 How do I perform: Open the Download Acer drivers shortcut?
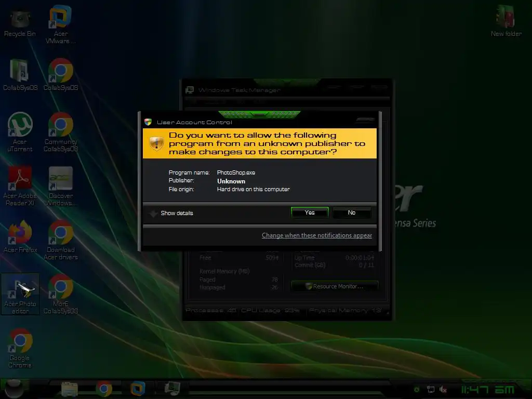61,240
